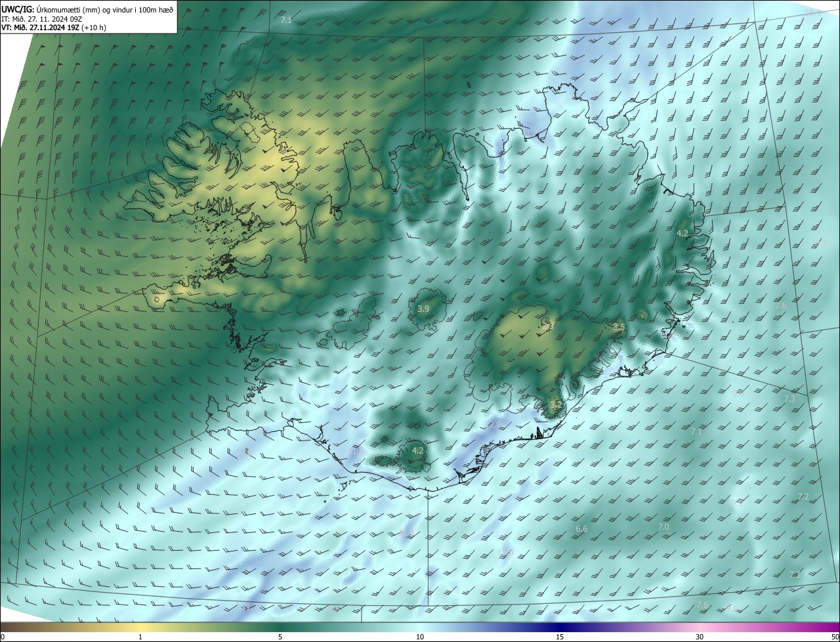The image size is (840, 642).
Task: Click the 6.6 value over the ocean
Action: 581,529
